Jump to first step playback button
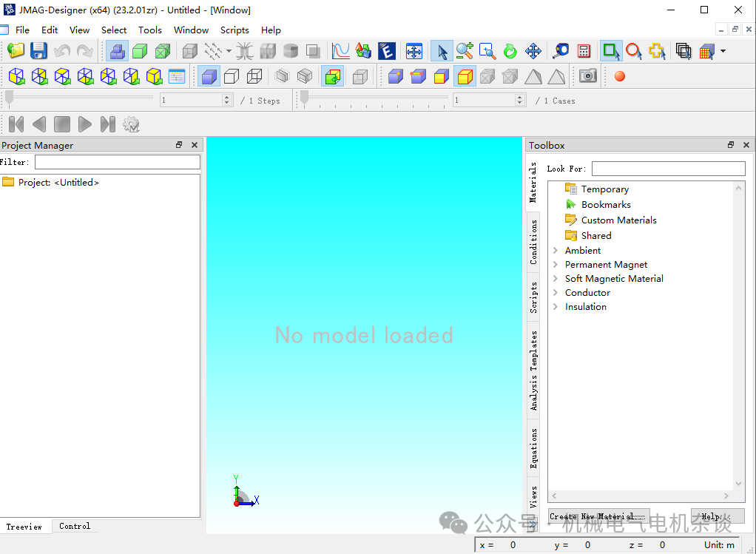756x554 pixels. (16, 124)
